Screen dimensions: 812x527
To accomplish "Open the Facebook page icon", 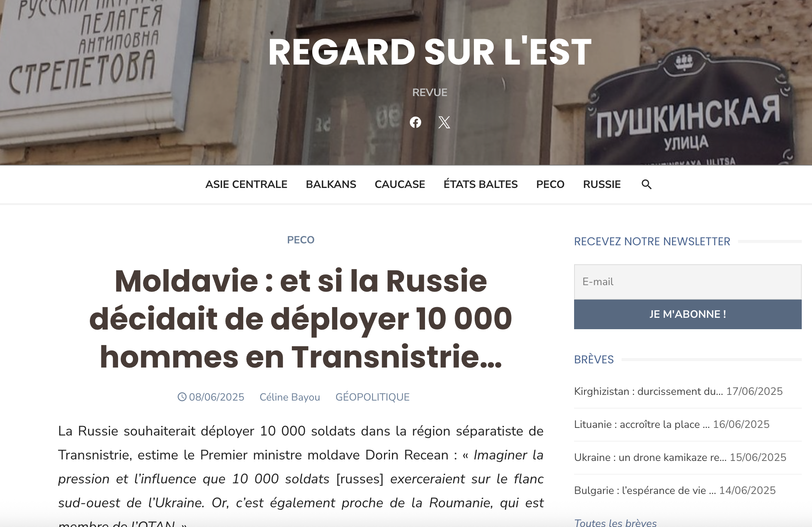I will (415, 122).
